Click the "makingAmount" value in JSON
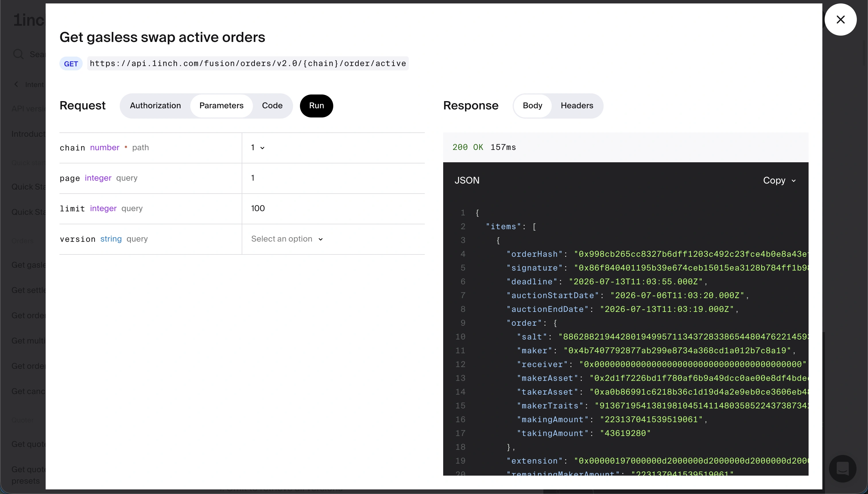The height and width of the screenshot is (494, 868). tap(651, 420)
